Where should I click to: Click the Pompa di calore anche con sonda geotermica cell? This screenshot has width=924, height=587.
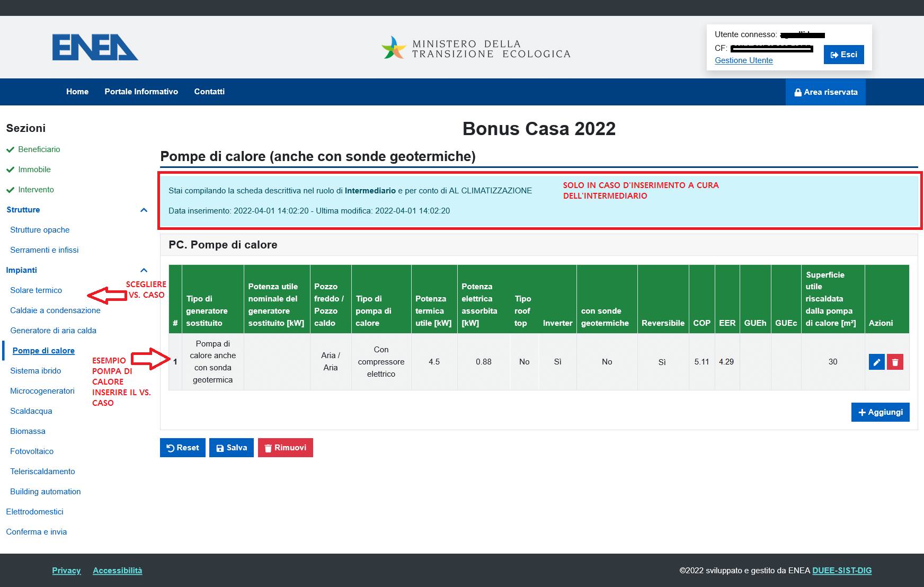[213, 362]
